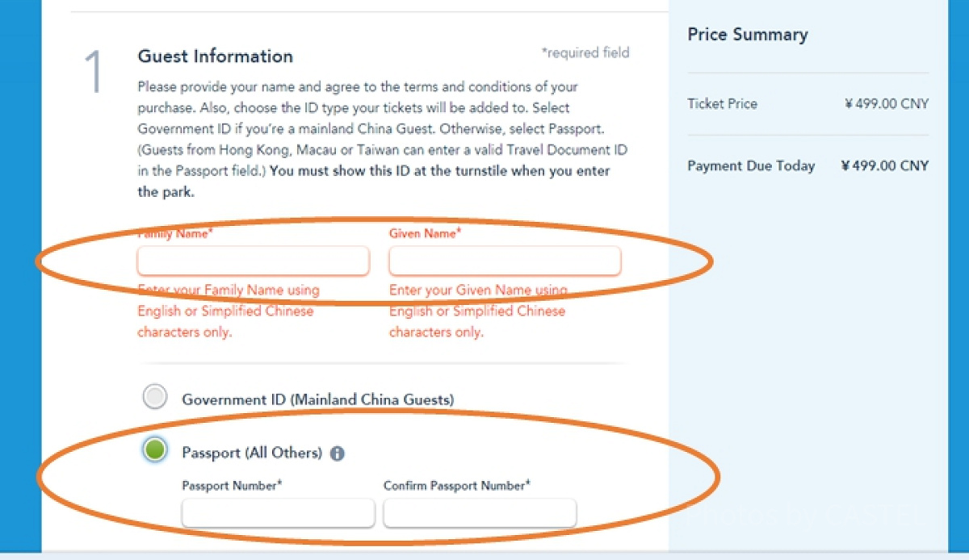Image resolution: width=969 pixels, height=560 pixels.
Task: Click the red Given Name field label
Action: tap(425, 233)
